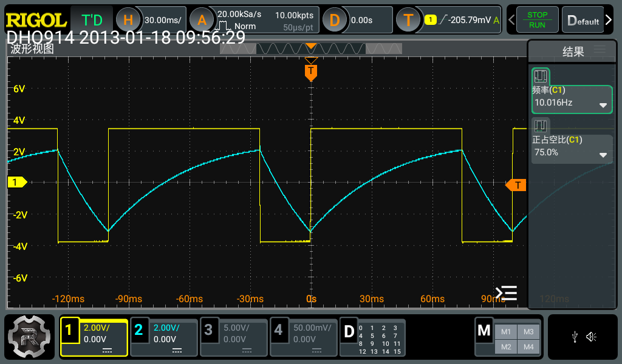Click the waveform memory position bar

pos(310,49)
